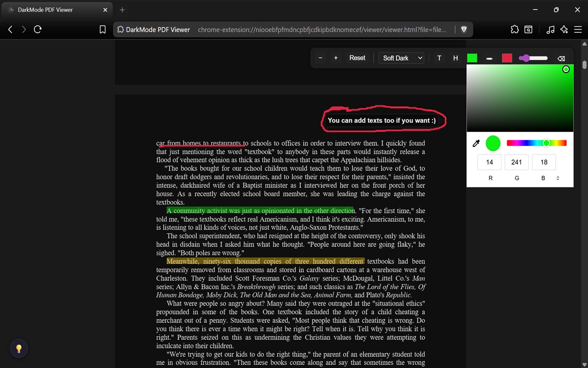This screenshot has width=588, height=368.
Task: Click the yellow highlighted 'Meanwhile, ninety-six thousand' text
Action: 266,261
